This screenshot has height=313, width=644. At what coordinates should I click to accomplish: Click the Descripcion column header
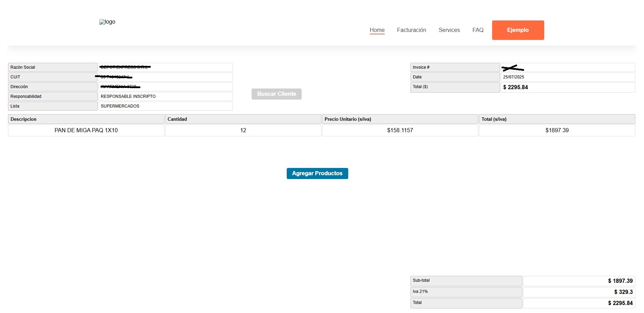click(x=86, y=119)
